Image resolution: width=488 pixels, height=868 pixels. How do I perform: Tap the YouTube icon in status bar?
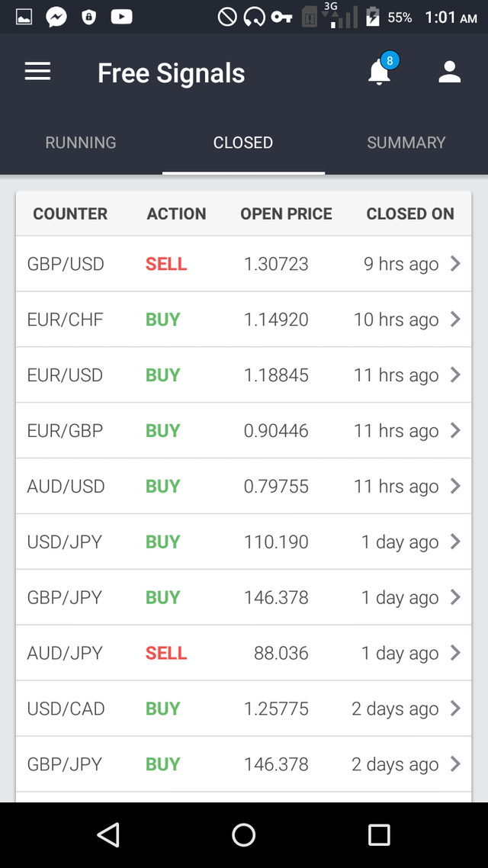coord(121,17)
